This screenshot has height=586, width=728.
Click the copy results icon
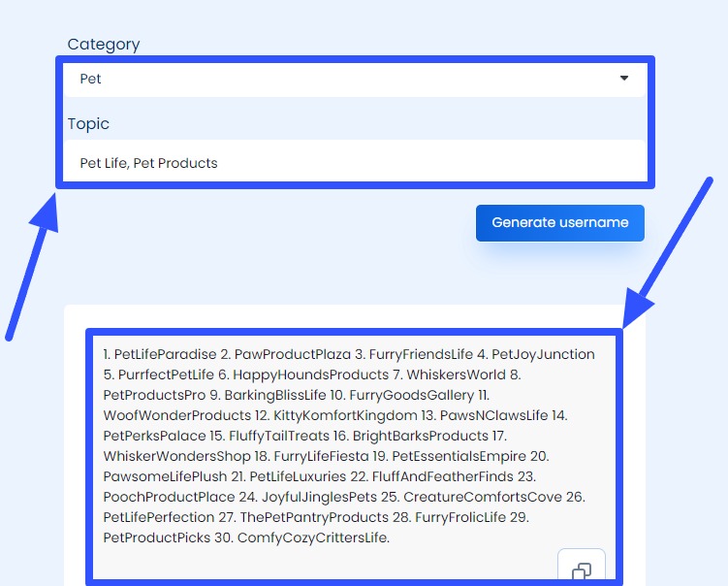582,570
